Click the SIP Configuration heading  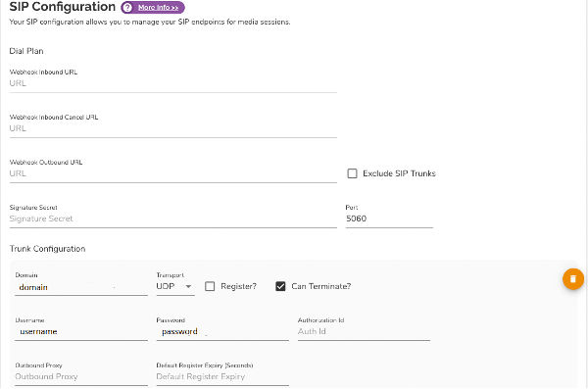[x=63, y=7]
